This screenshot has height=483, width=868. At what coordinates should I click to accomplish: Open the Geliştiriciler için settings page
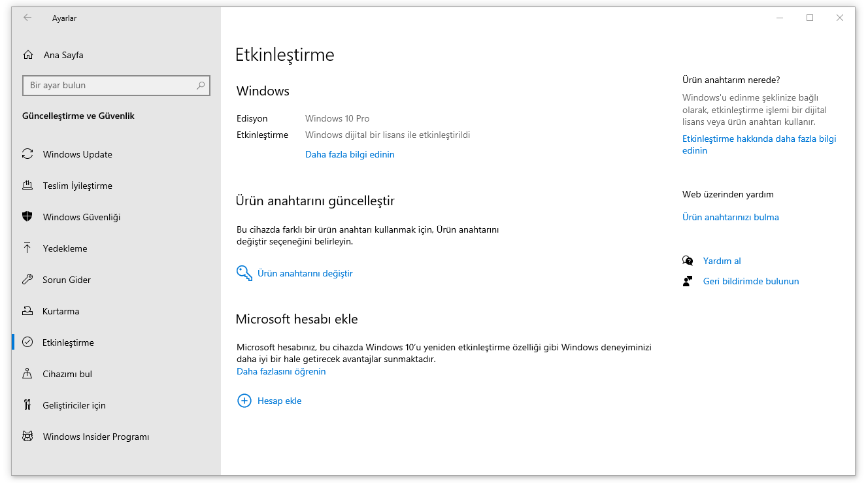point(74,405)
